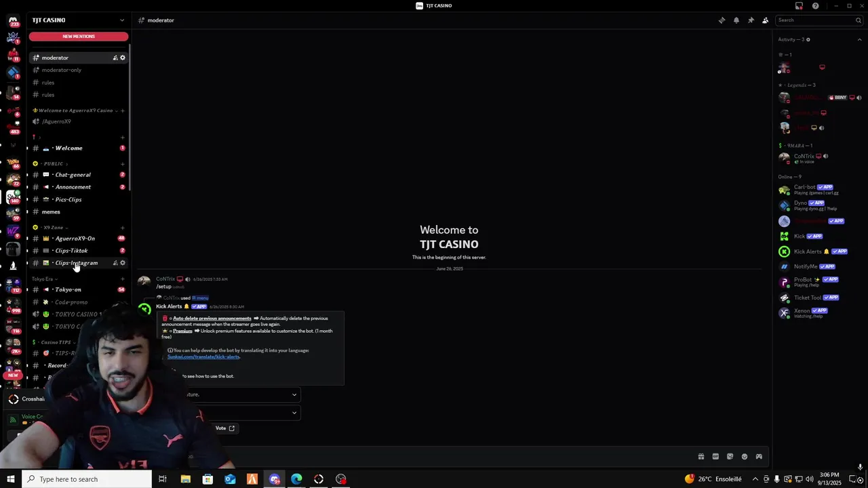Open Discord home Direct Messages icon
This screenshot has width=868, height=488.
pos(13,22)
